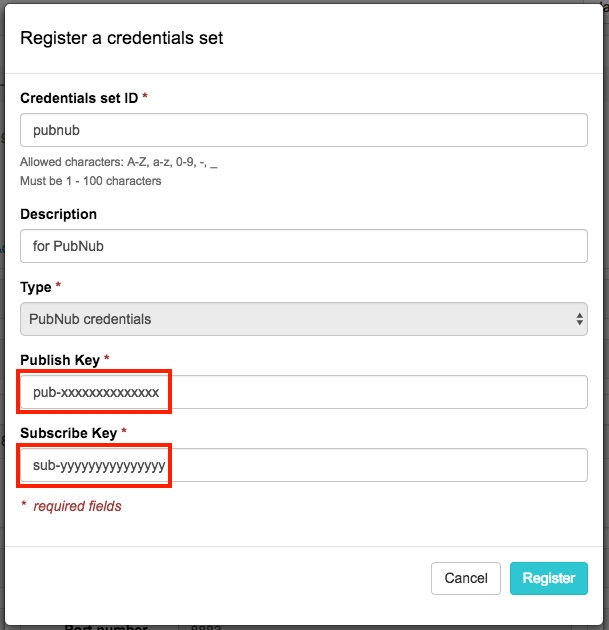609x630 pixels.
Task: Click the up-down arrows on the Type selector
Action: pos(580,319)
